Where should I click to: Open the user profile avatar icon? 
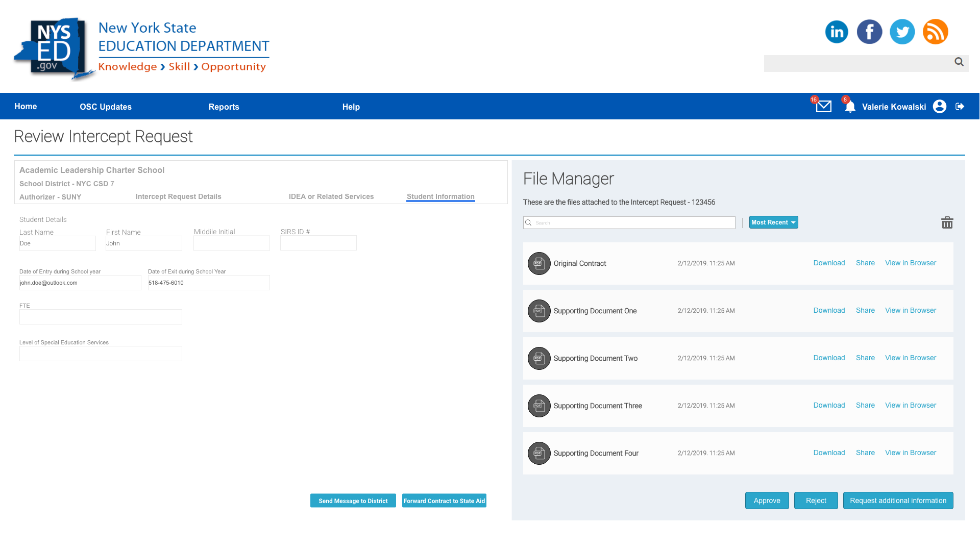940,107
